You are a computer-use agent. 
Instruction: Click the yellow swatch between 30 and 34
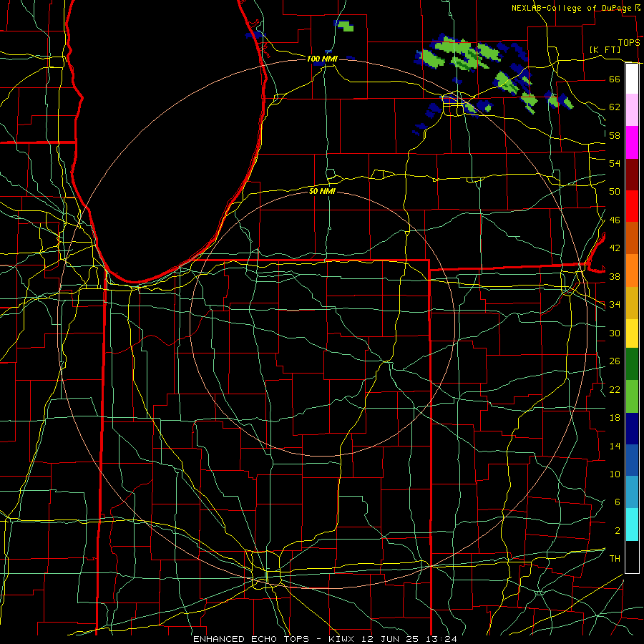point(632,333)
